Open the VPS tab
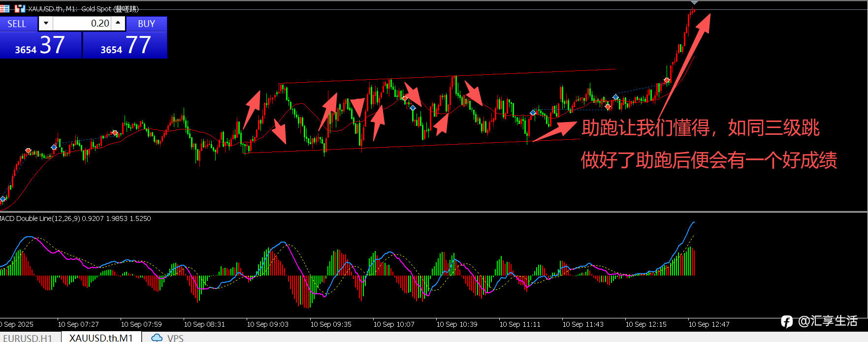Screen dimensions: 868x342 click(168, 338)
